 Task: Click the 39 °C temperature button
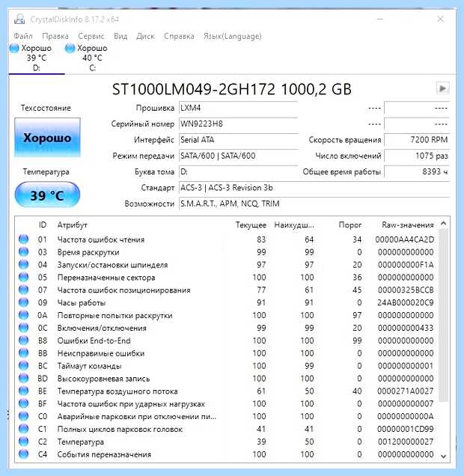pos(47,195)
